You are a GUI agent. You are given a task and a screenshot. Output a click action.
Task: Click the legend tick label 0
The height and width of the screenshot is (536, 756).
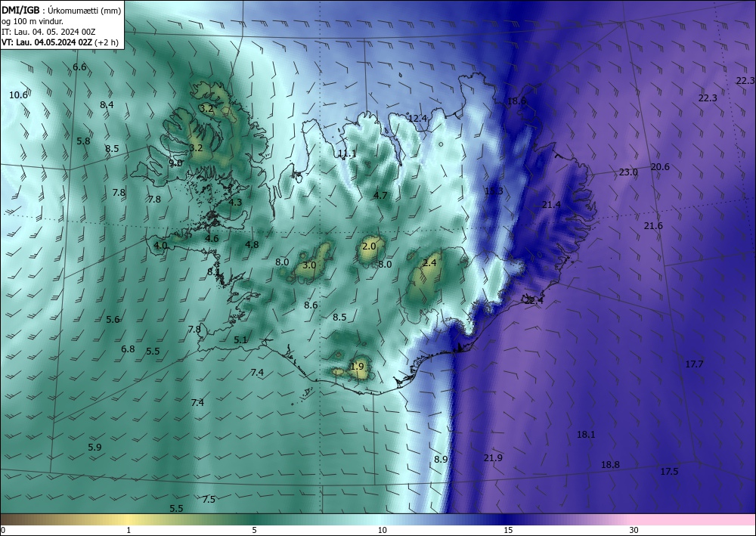[x=3, y=531]
